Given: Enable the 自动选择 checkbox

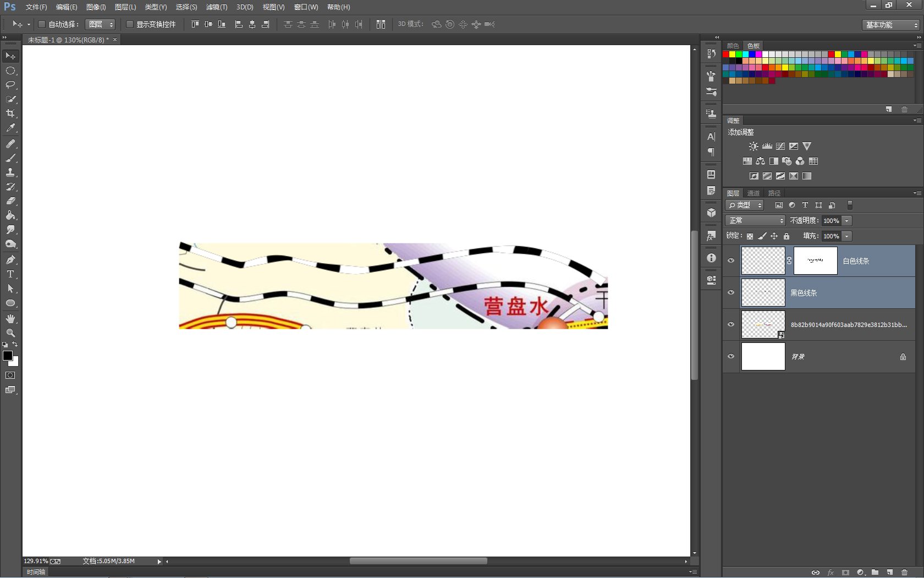Looking at the screenshot, I should pos(42,24).
